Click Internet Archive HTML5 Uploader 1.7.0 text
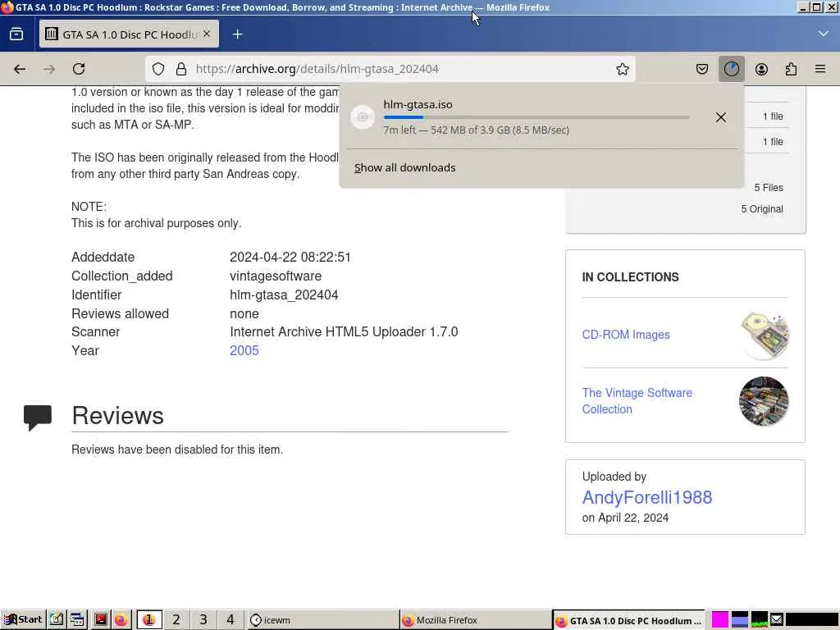840x630 pixels. [x=344, y=331]
